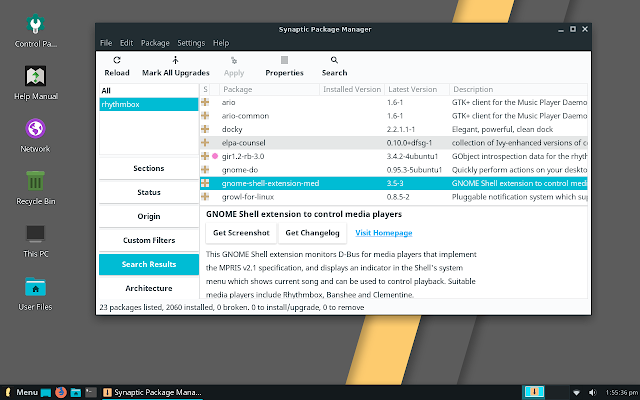Viewport: 640px width, 400px height.
Task: Switch to the Origin filter
Action: pos(149,216)
